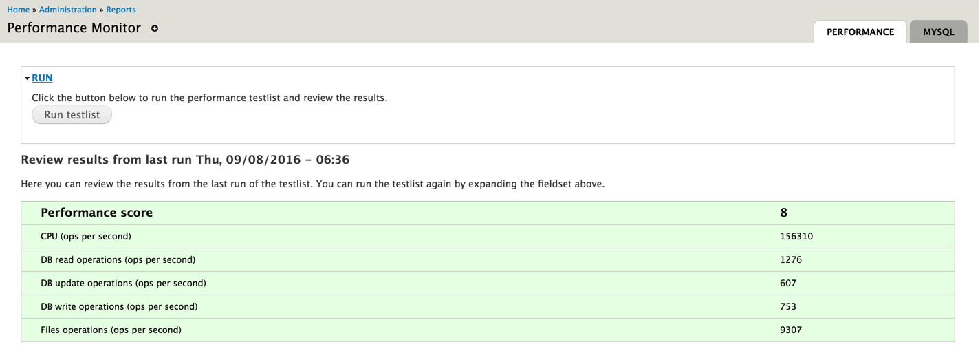The width and height of the screenshot is (980, 362).
Task: Navigate to Reports breadcrumb link
Action: (x=121, y=10)
